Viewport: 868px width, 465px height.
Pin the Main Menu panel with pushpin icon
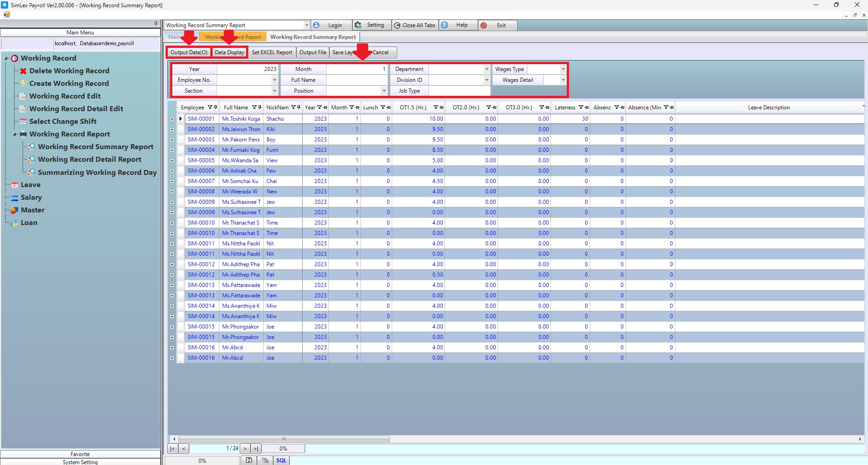pyautogui.click(x=156, y=23)
